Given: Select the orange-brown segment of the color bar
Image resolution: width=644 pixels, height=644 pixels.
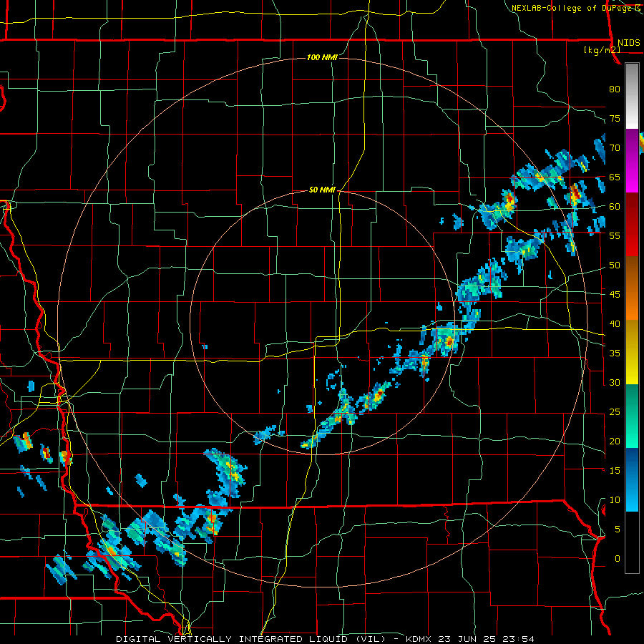Looking at the screenshot, I should 632,288.
